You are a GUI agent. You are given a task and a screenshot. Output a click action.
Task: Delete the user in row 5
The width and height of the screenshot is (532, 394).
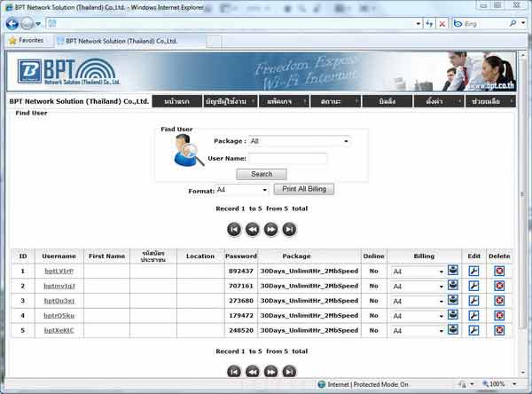click(499, 330)
